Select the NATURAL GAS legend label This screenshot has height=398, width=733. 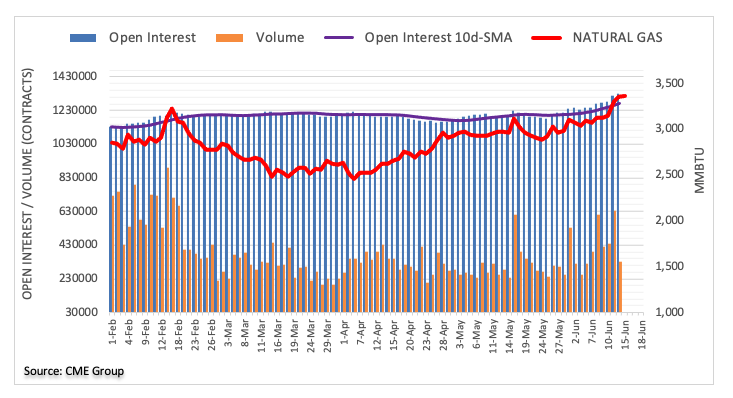pyautogui.click(x=618, y=37)
